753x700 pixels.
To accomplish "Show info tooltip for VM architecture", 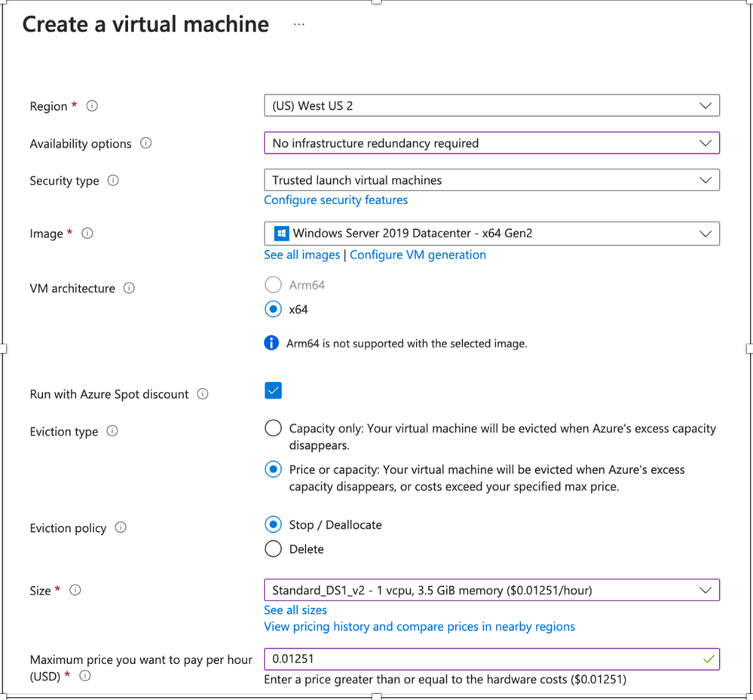I will pos(129,288).
